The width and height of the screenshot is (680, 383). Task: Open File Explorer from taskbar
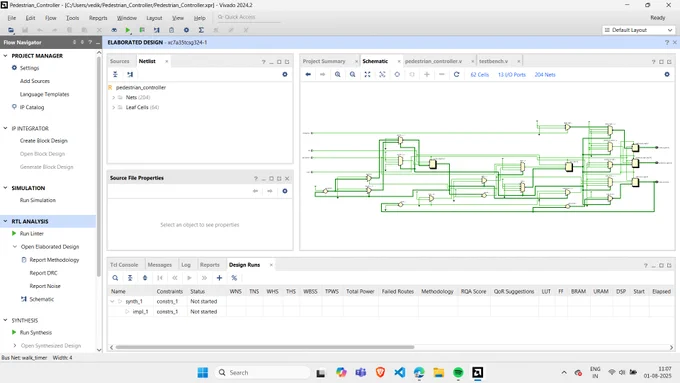click(x=438, y=372)
